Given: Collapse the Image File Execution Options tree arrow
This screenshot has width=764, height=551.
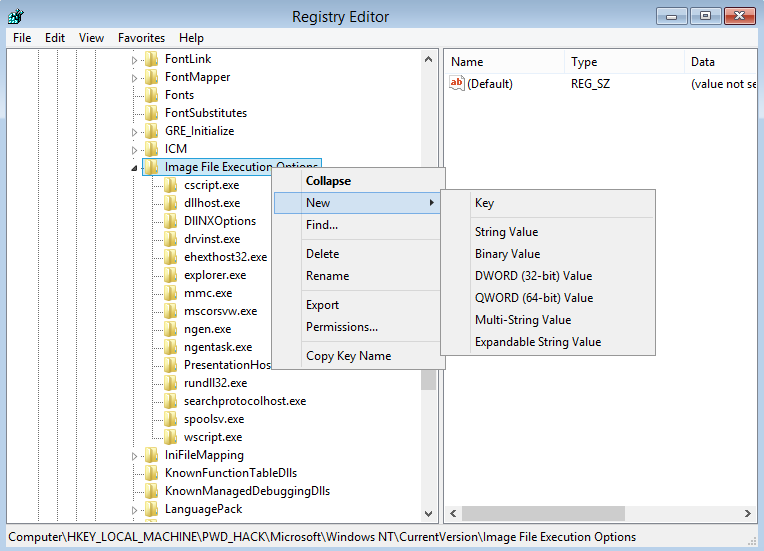Looking at the screenshot, I should (x=134, y=168).
